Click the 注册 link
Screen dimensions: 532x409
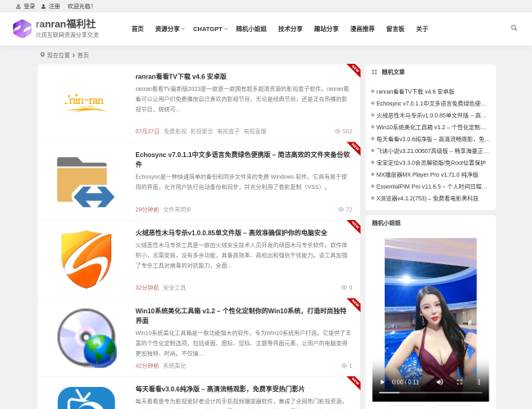54,6
